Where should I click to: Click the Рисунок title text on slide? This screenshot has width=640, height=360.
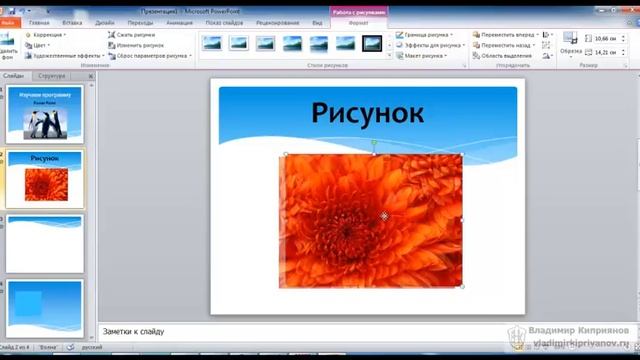coord(368,113)
